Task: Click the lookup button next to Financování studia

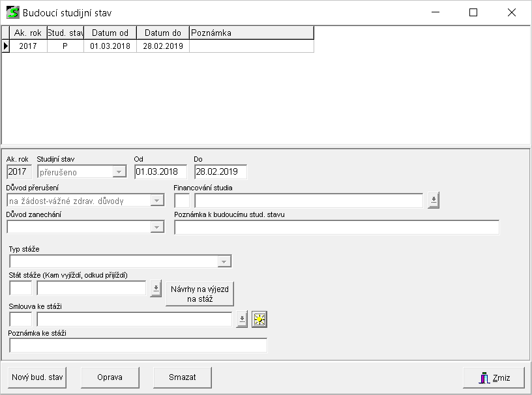Action: pyautogui.click(x=434, y=201)
